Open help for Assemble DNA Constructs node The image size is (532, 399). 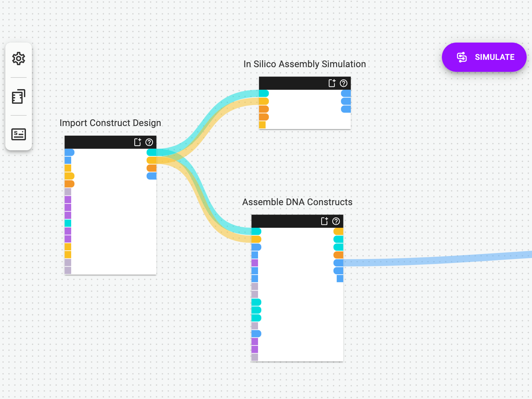tap(336, 221)
